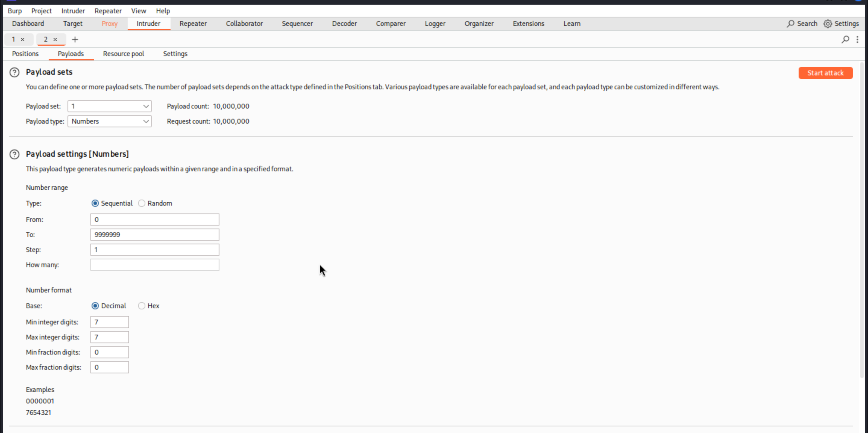Click the Payload settings help icon
This screenshot has height=433, width=868.
pos(14,154)
